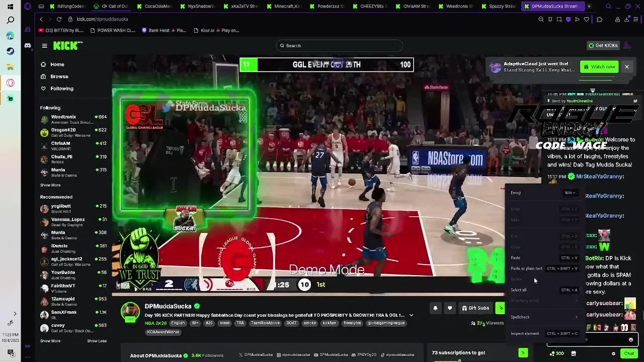Viewport: 644px width, 362px height.
Task: Open Windows Start menu
Action: click(x=10, y=7)
